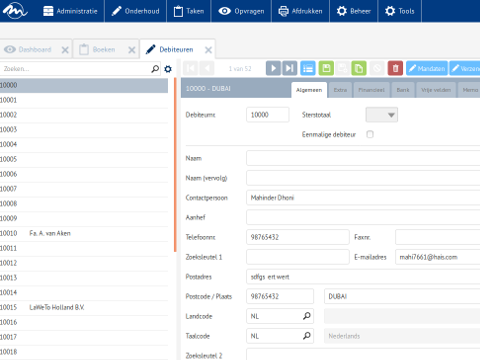This screenshot has height=360, width=480.
Task: Select the Financieel tab
Action: click(x=371, y=90)
